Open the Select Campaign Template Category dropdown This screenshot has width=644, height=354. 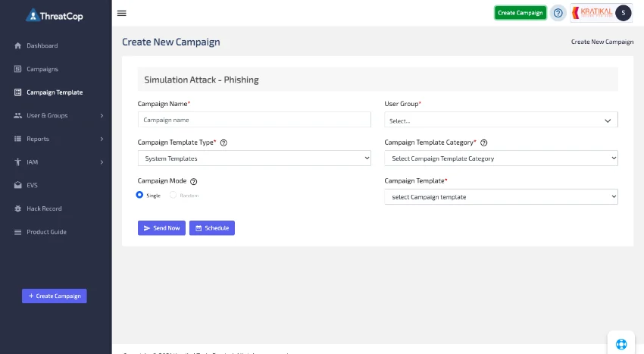[x=501, y=158]
